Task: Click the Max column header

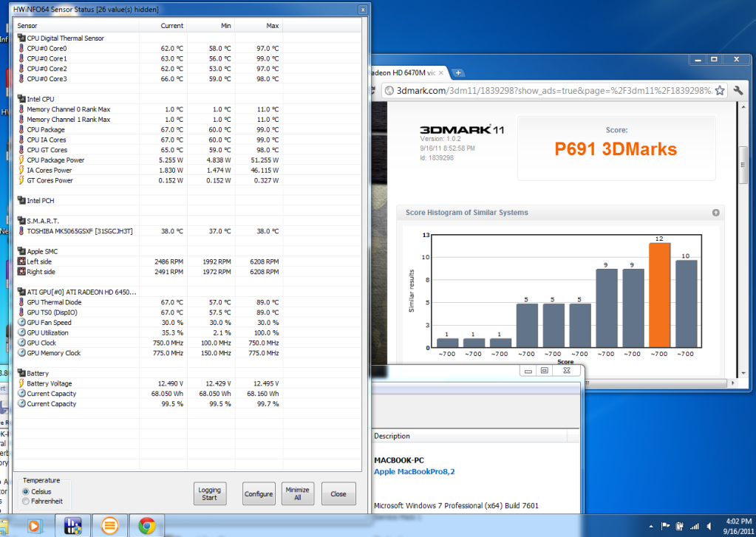Action: coord(259,26)
